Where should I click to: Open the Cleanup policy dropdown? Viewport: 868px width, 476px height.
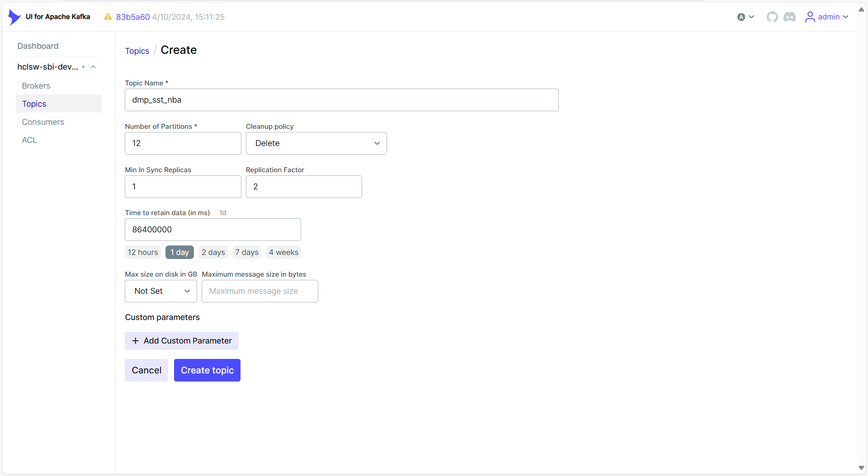coord(316,143)
